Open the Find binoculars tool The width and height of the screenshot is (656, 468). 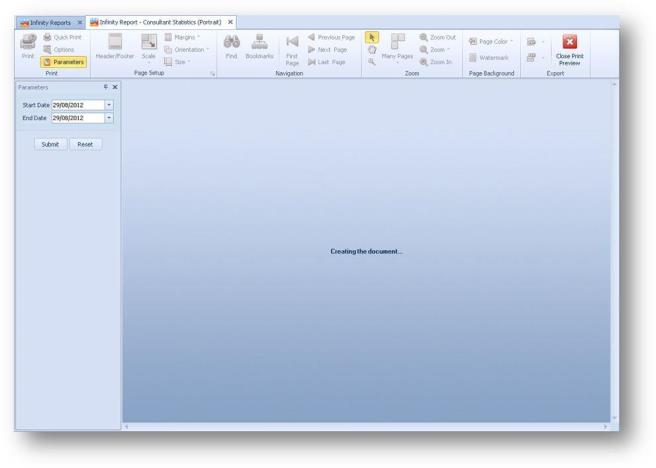click(231, 42)
